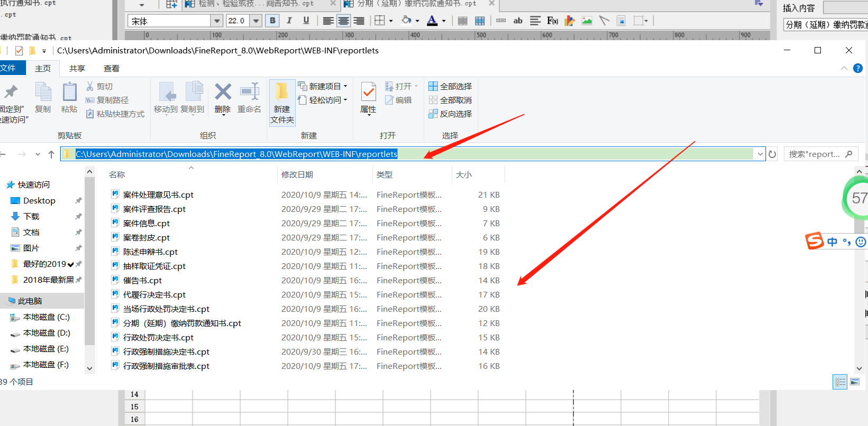
Task: Insert image icon in FineReport toolbar
Action: [587, 21]
